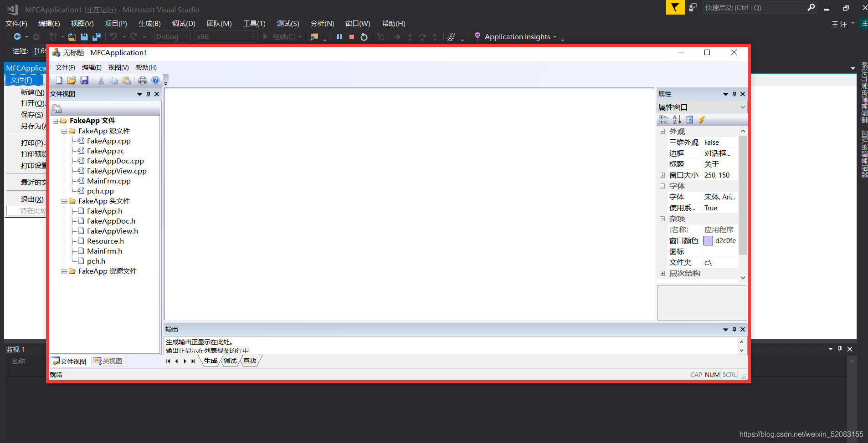Click Visual Studio save file icon
Image resolution: width=868 pixels, height=443 pixels.
click(84, 37)
